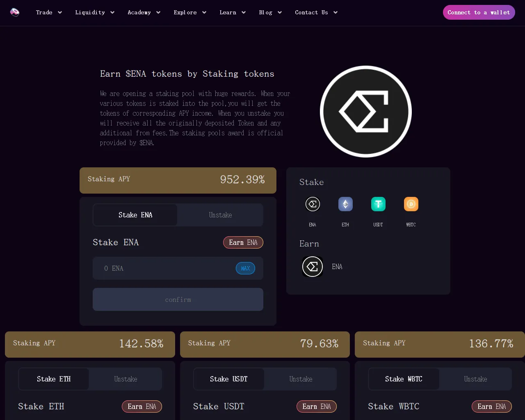Image resolution: width=525 pixels, height=420 pixels.
Task: Click the 'Stake WBTC' section heading
Action: [394, 406]
